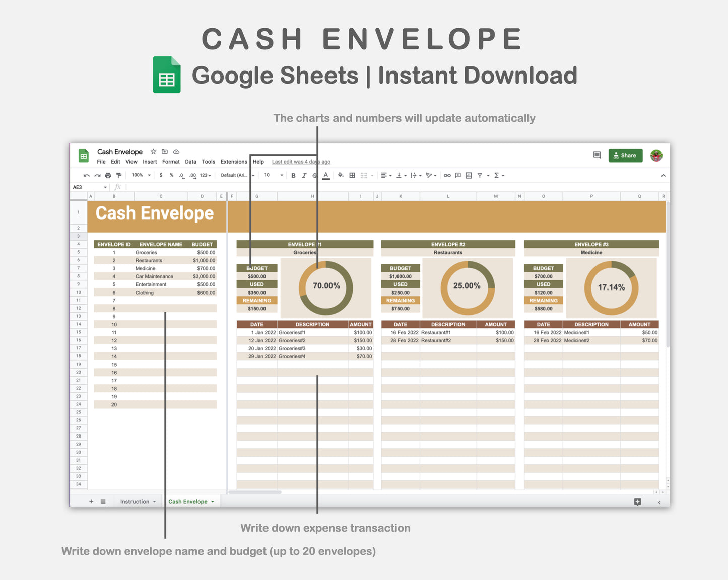The height and width of the screenshot is (580, 728).
Task: Star the Cash Envelope spreadsheet
Action: coord(153,151)
